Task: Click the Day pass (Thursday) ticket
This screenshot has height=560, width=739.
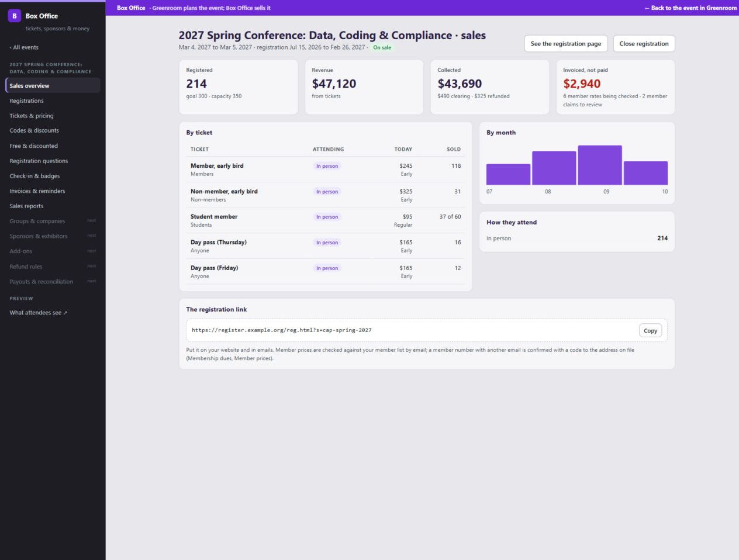Action: pos(326,246)
